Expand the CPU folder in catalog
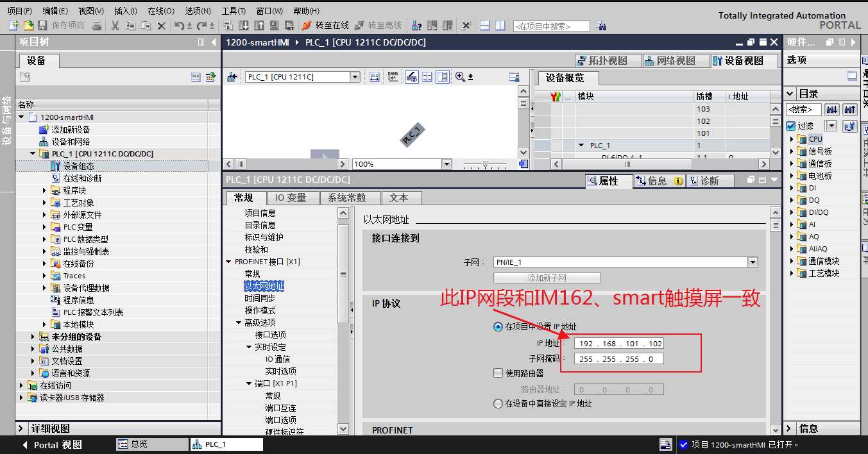Image resolution: width=868 pixels, height=454 pixels. click(x=791, y=139)
